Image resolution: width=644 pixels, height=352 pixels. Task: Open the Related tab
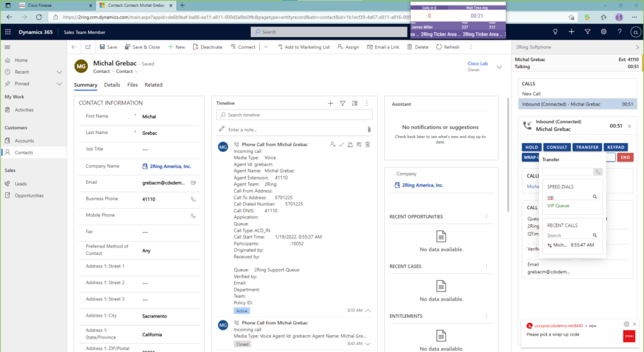click(153, 85)
